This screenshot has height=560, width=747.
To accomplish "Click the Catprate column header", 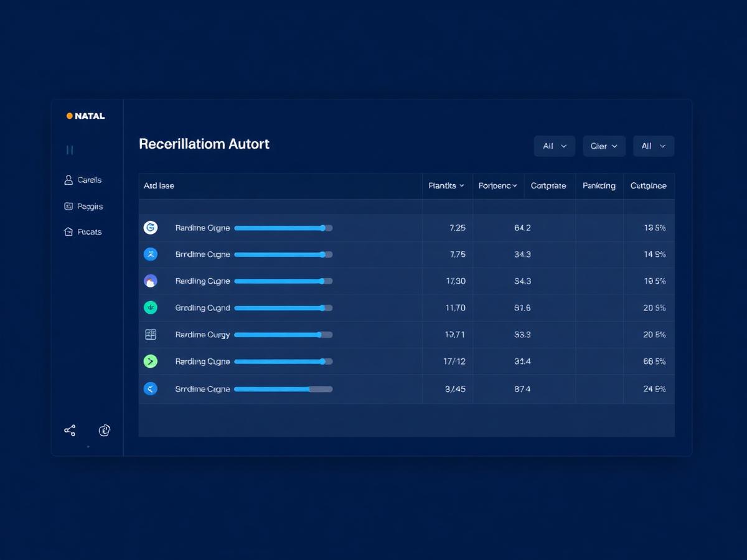I will click(548, 185).
